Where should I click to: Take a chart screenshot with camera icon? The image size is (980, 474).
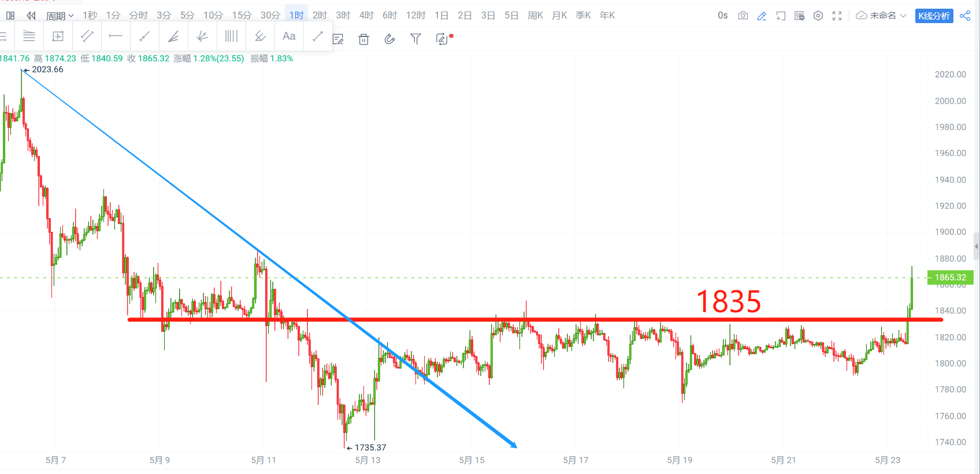tap(743, 16)
